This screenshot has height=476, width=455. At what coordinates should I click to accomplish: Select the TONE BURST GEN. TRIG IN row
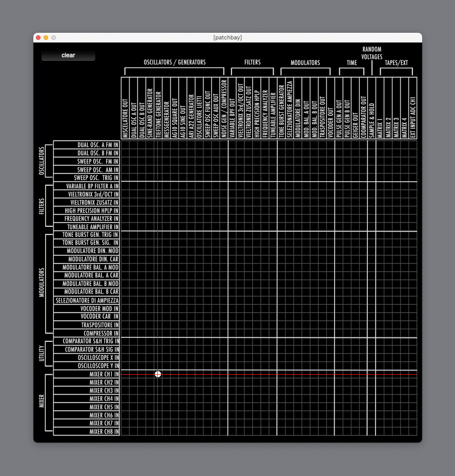87,235
